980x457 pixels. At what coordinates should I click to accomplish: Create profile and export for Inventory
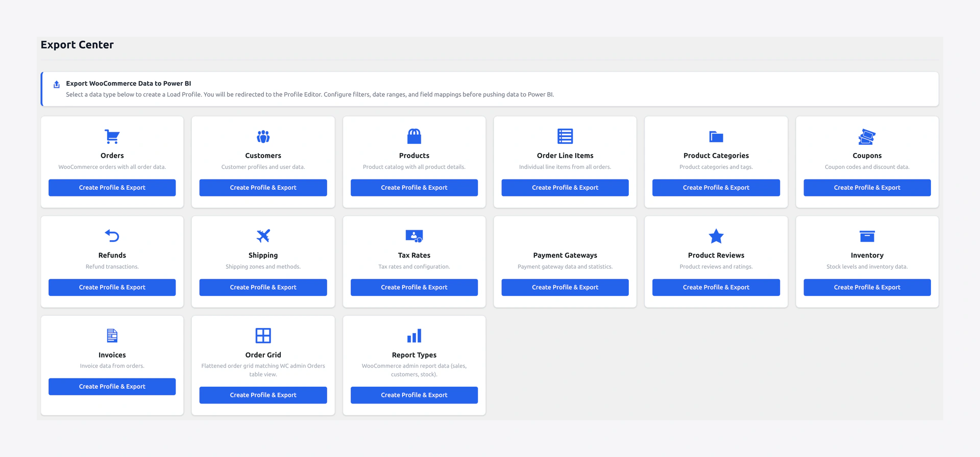click(867, 287)
